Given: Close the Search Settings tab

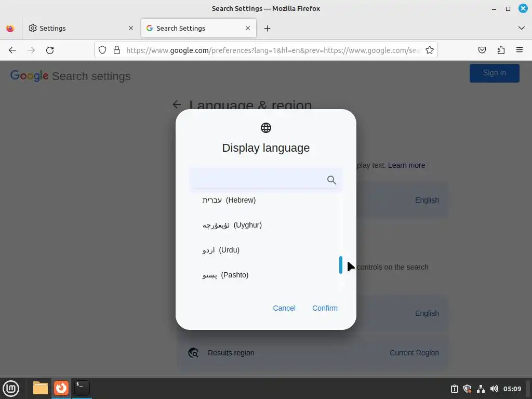Looking at the screenshot, I should click(x=248, y=28).
